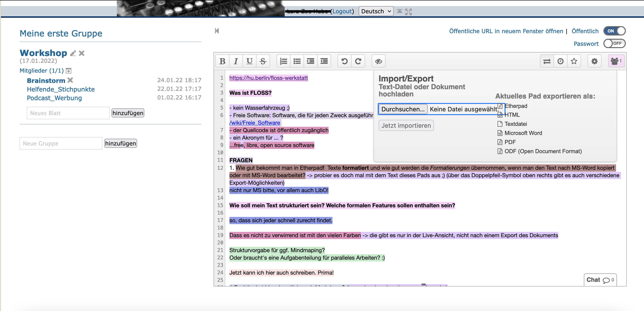Open the Chat box
Screen dimensions: 644x311
(x=600, y=280)
